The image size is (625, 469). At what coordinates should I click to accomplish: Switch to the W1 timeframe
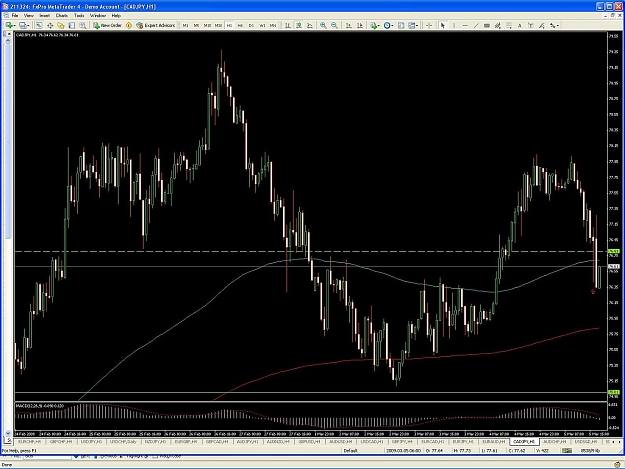[x=262, y=25]
